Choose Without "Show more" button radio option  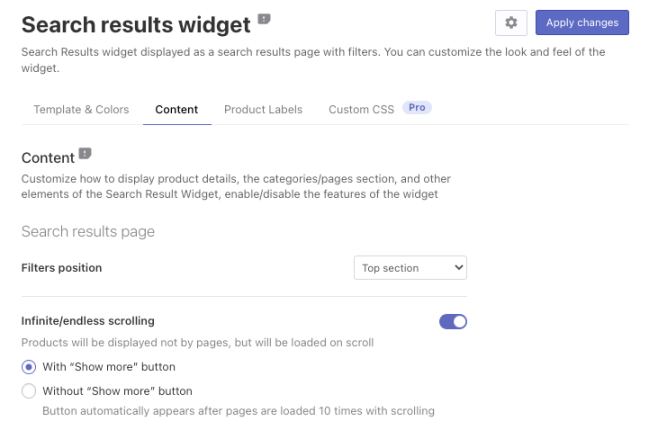[x=29, y=391]
